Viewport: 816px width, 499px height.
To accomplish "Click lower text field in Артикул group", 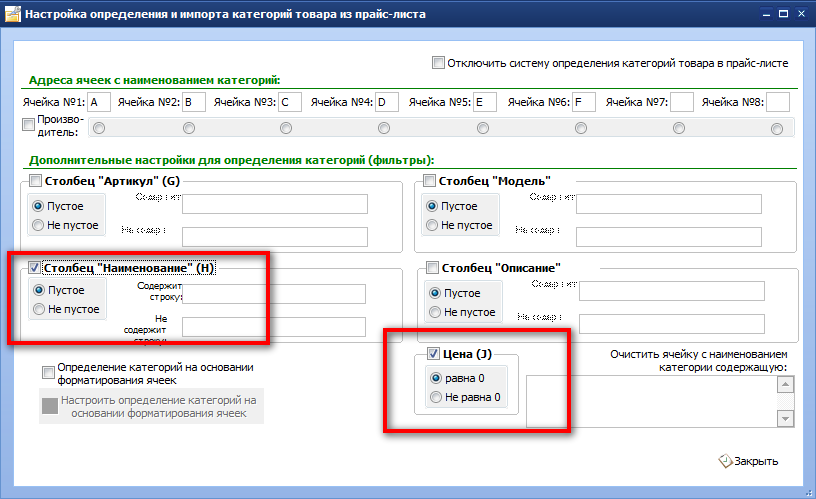I will 275,237.
